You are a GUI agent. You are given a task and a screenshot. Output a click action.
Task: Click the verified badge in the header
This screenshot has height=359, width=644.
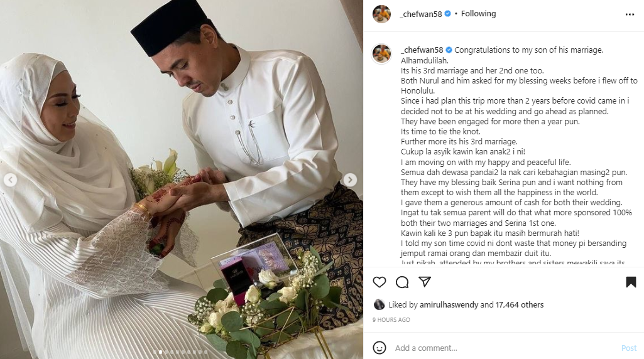448,14
